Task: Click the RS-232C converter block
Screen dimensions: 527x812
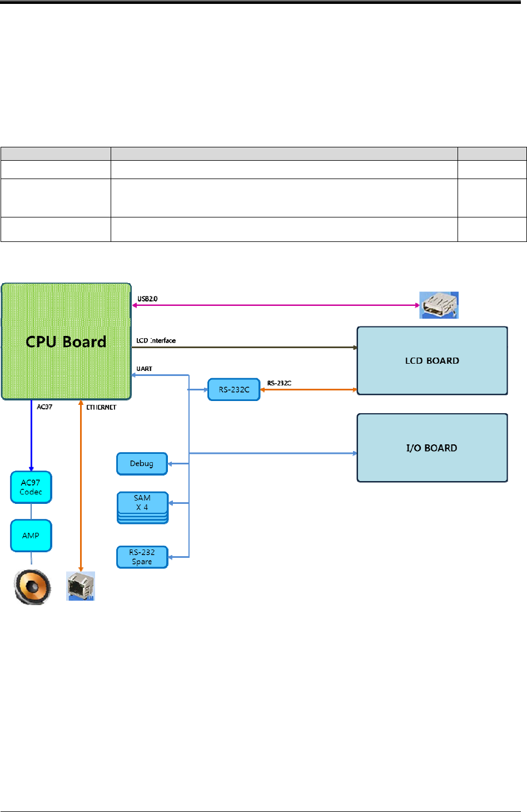Action: [x=234, y=389]
